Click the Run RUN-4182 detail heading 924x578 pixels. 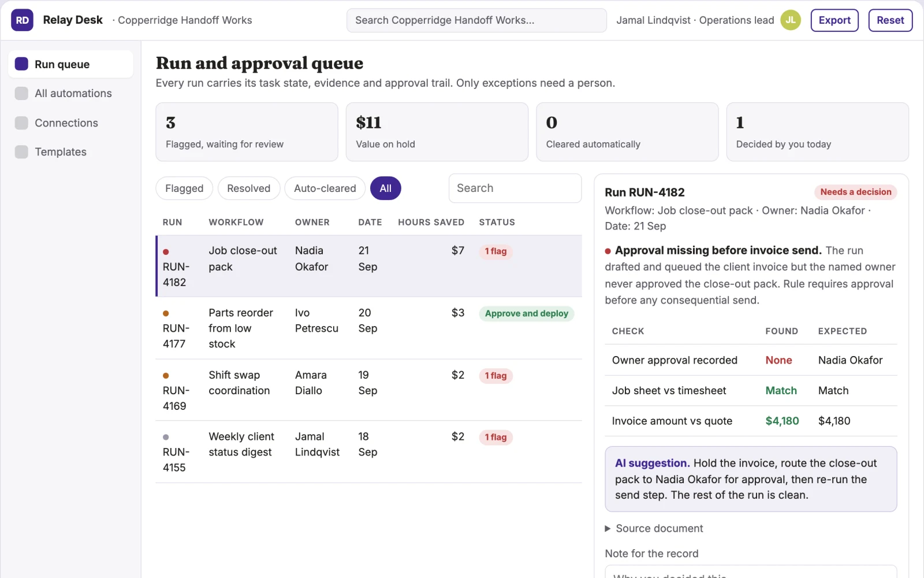644,192
